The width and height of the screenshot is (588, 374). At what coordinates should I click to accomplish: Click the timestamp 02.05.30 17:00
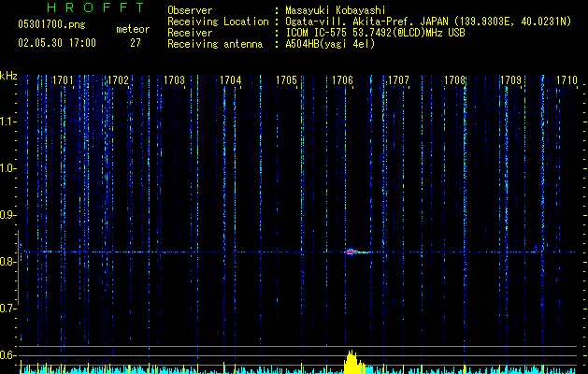pos(57,43)
